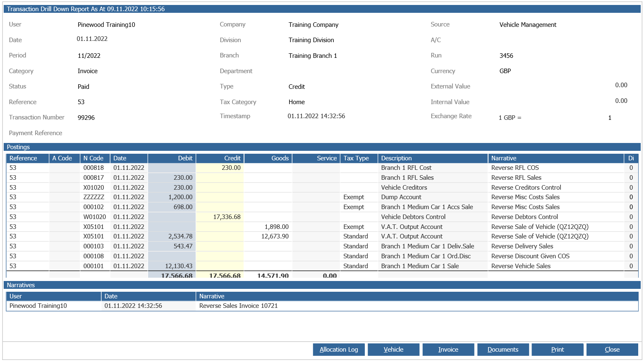Click the Documents button
The height and width of the screenshot is (362, 644).
pyautogui.click(x=503, y=350)
